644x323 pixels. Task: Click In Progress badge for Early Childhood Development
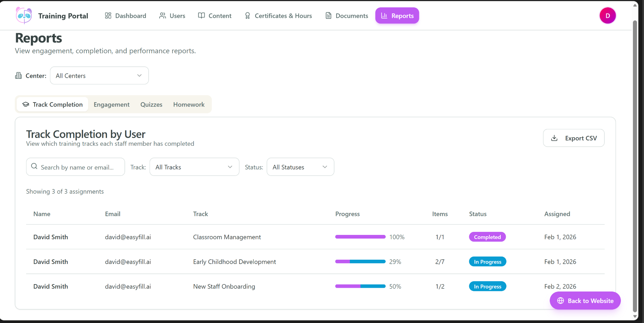coord(488,262)
